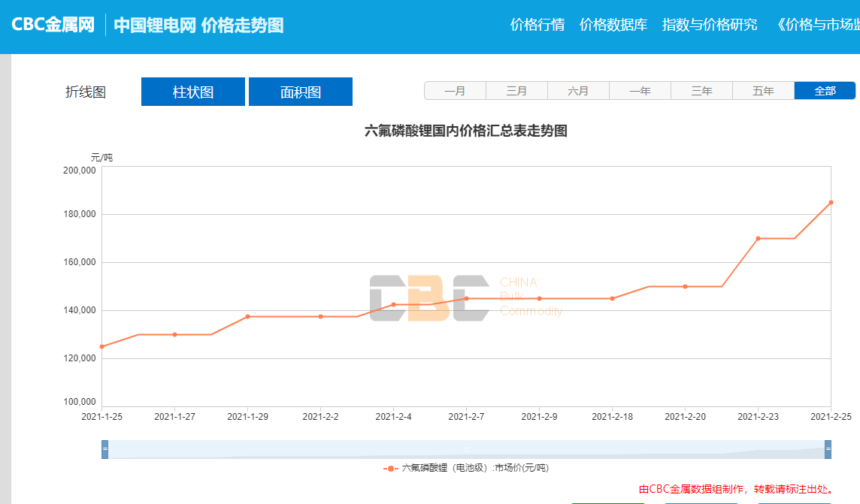Image resolution: width=860 pixels, height=504 pixels.
Task: Click the 2021-1-29 data point
Action: pos(248,317)
